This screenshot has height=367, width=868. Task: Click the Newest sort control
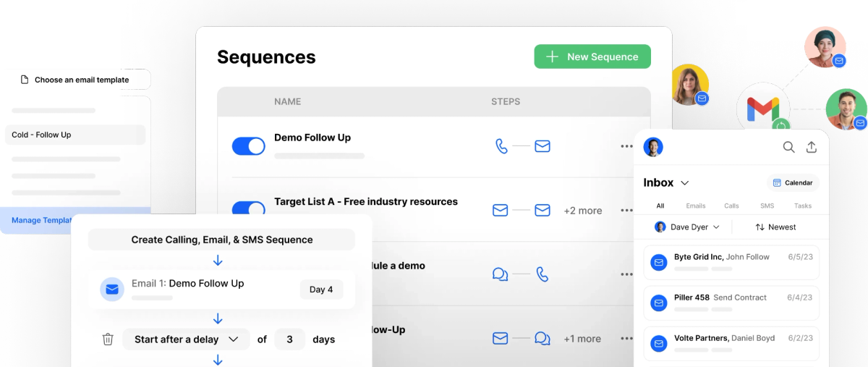click(x=775, y=227)
